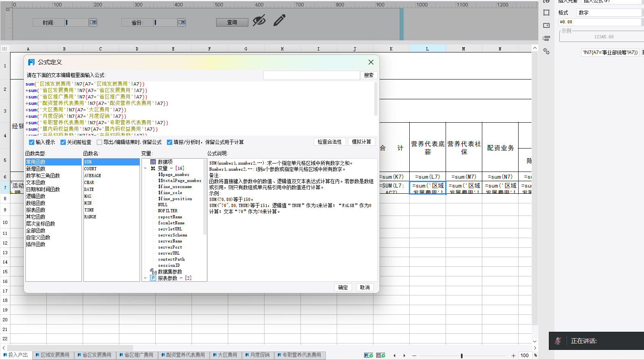Click the 模拟计算 button
Screen dimensions: 644x360
coord(361,142)
